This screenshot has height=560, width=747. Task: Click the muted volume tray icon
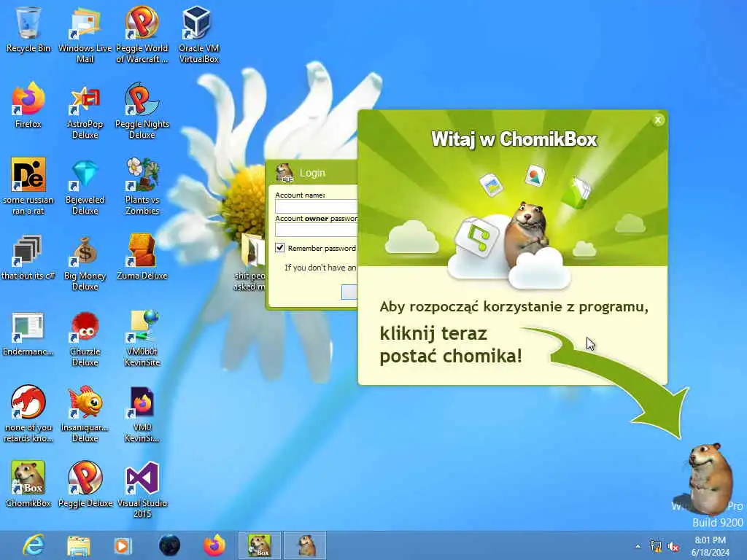[x=673, y=547]
